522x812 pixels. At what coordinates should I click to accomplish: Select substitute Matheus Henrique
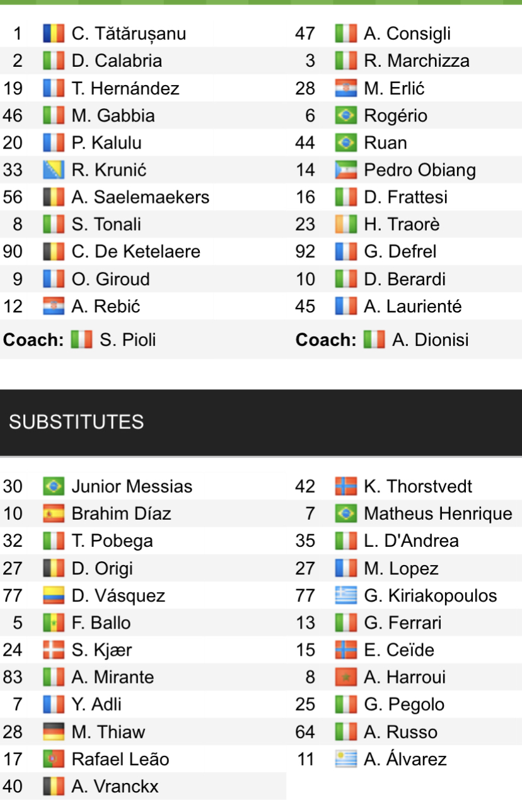click(x=438, y=513)
